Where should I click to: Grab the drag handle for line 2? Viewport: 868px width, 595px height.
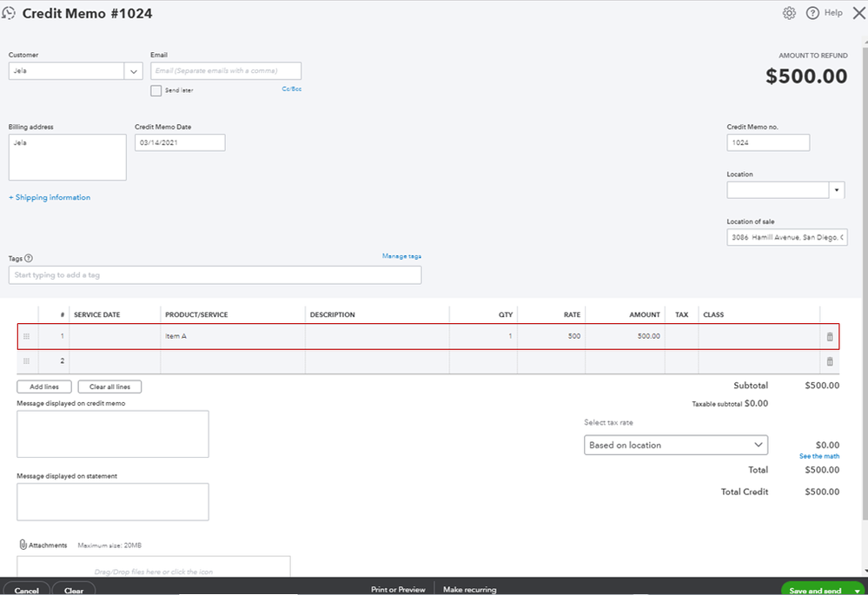pyautogui.click(x=26, y=360)
